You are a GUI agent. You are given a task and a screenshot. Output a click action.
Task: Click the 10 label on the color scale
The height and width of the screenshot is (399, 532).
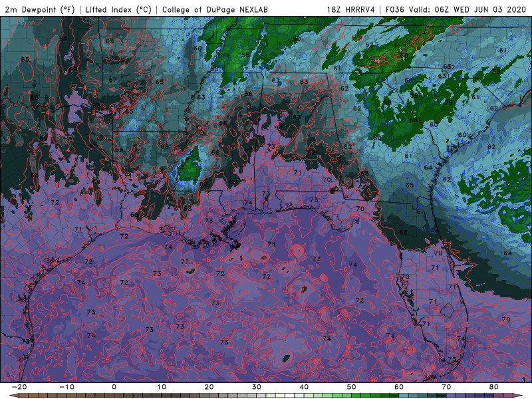pyautogui.click(x=162, y=387)
